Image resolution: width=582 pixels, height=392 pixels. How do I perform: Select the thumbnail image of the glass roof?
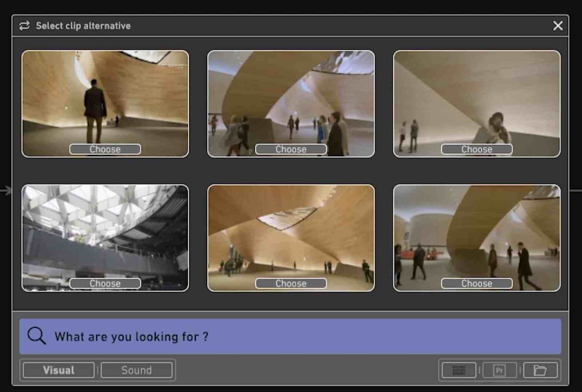[x=105, y=232]
